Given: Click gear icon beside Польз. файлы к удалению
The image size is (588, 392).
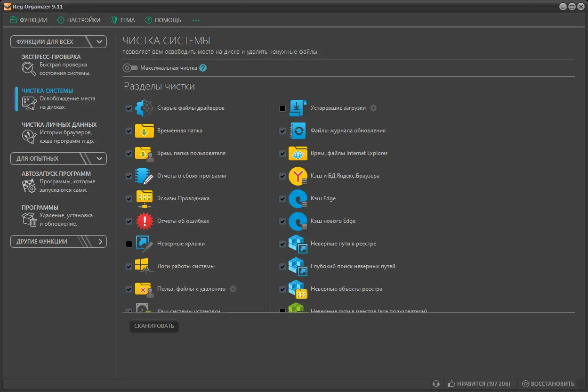Looking at the screenshot, I should click(x=233, y=289).
